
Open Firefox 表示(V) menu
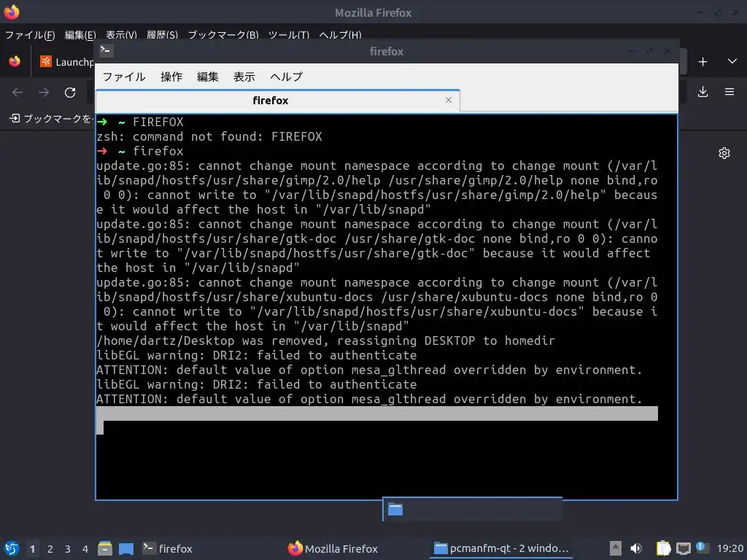pos(121,35)
